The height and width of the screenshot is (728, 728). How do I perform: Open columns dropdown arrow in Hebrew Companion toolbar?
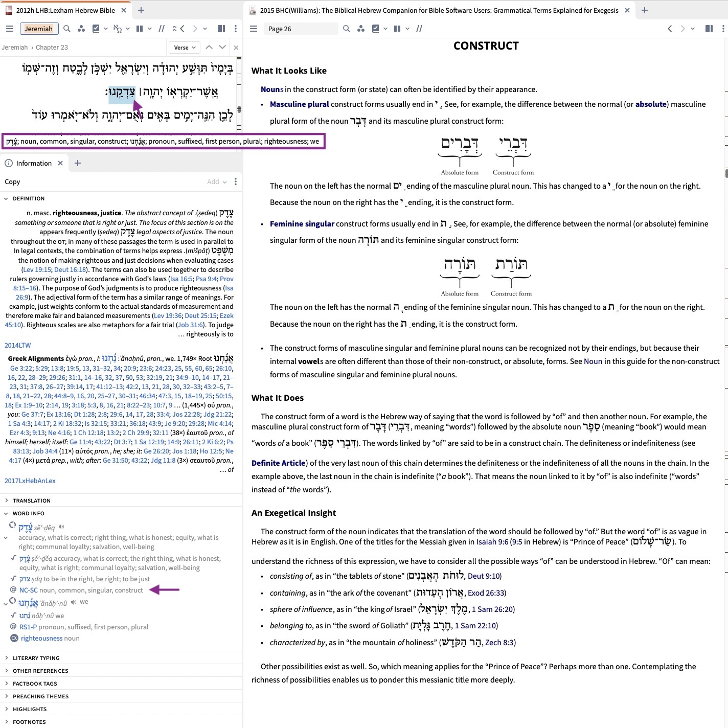coord(407,29)
